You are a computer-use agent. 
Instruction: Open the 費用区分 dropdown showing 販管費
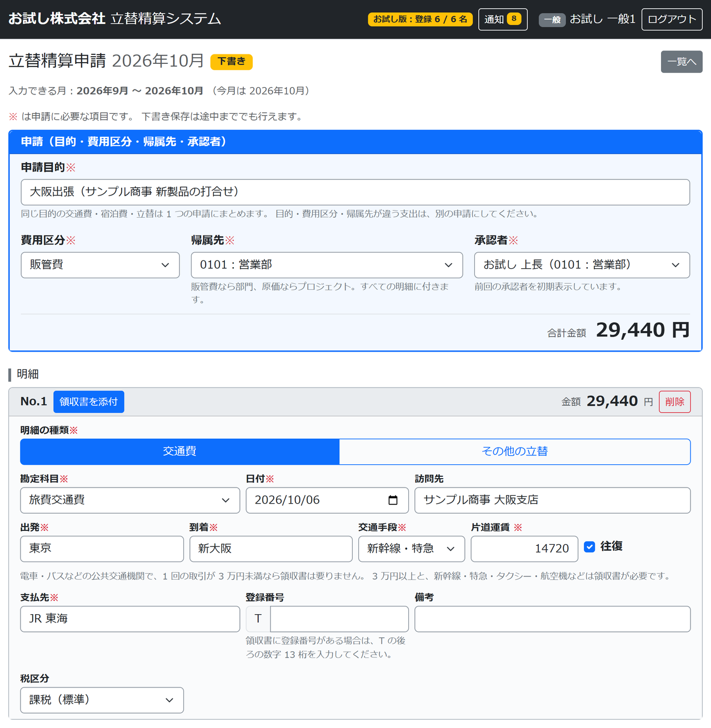[100, 265]
